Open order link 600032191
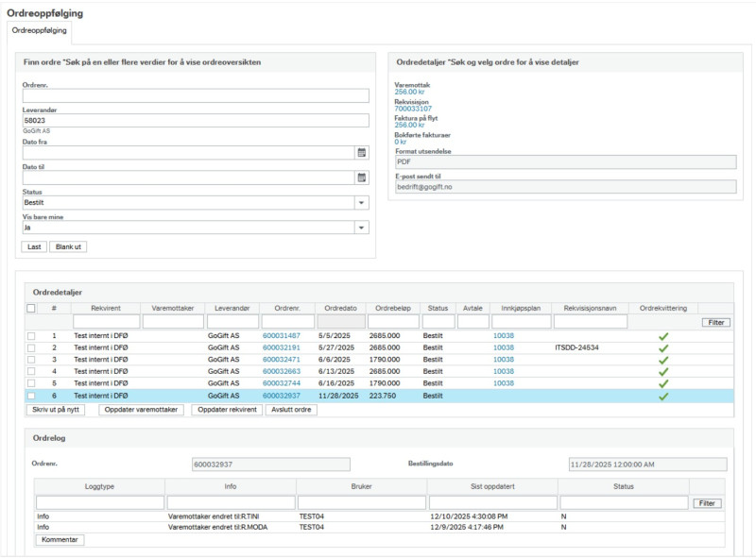Image resolution: width=756 pixels, height=558 pixels. [x=281, y=347]
